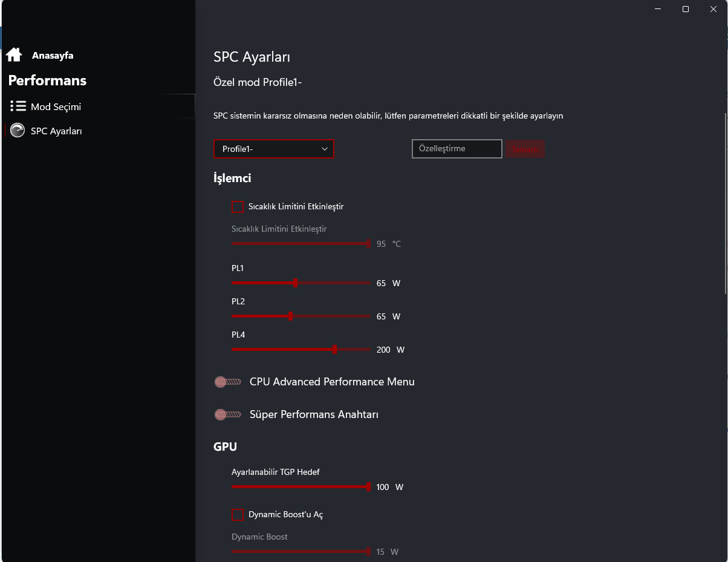Click the Ayarlanabilir TGP Hedef slider handle
This screenshot has height=562, width=728.
point(368,487)
